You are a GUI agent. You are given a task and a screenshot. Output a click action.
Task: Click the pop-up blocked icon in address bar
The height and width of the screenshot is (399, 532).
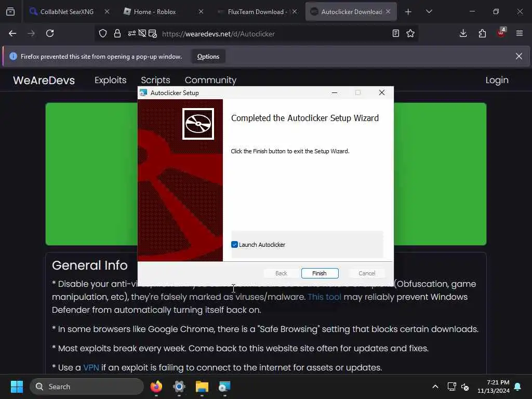153,34
